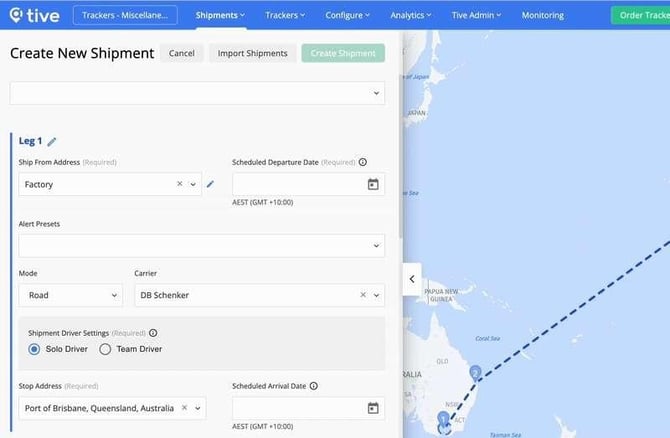670x438 pixels.
Task: Collapse the side panel with arrow
Action: coord(413,279)
